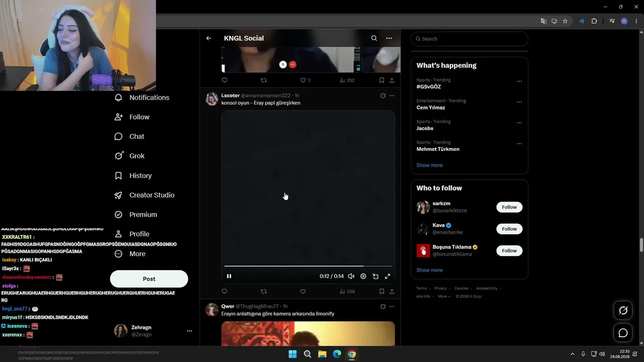Expand the More menu in sidebar
This screenshot has width=644, height=362.
coord(130,254)
